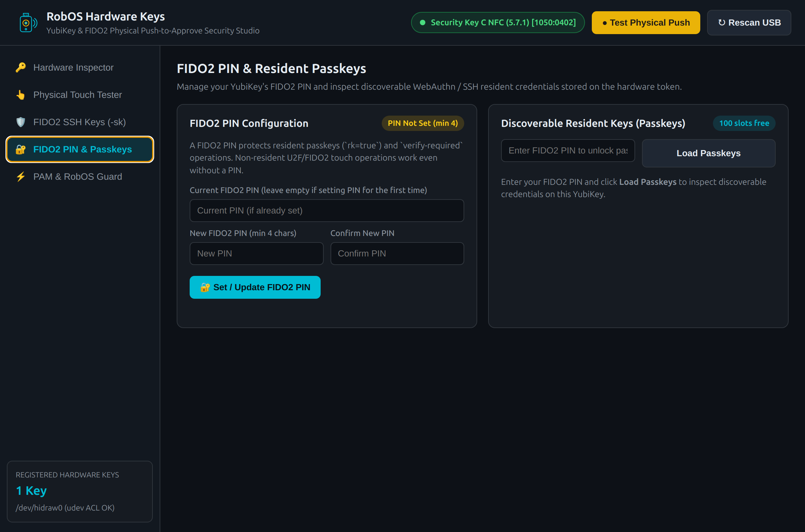The height and width of the screenshot is (532, 805).
Task: Rescan USB devices
Action: [x=749, y=23]
